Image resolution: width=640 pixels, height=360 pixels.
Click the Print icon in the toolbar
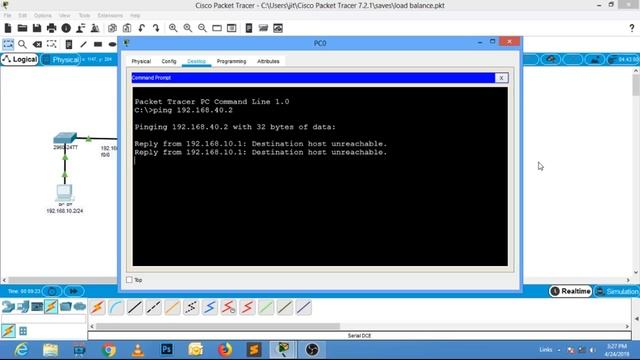(x=51, y=28)
